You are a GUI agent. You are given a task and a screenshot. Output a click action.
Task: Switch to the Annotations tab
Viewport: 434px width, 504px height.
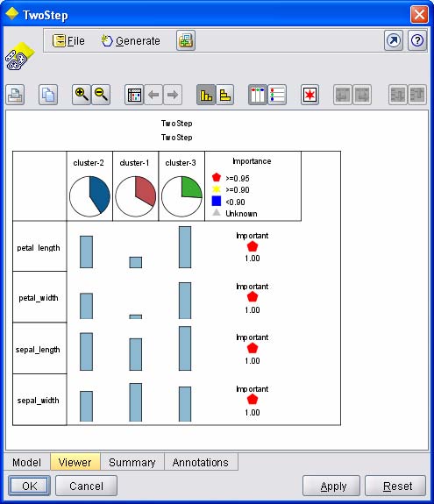point(201,462)
